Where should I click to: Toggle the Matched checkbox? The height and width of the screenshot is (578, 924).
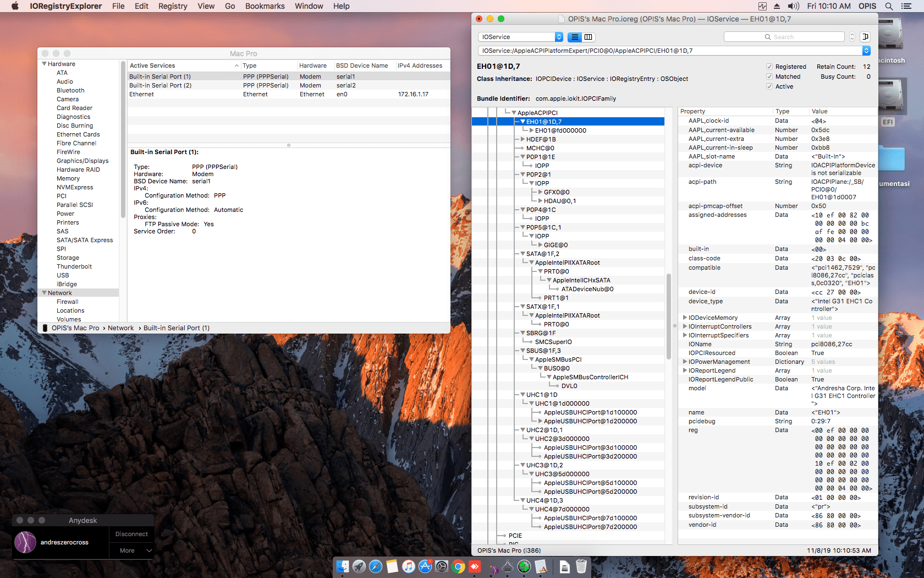(769, 77)
